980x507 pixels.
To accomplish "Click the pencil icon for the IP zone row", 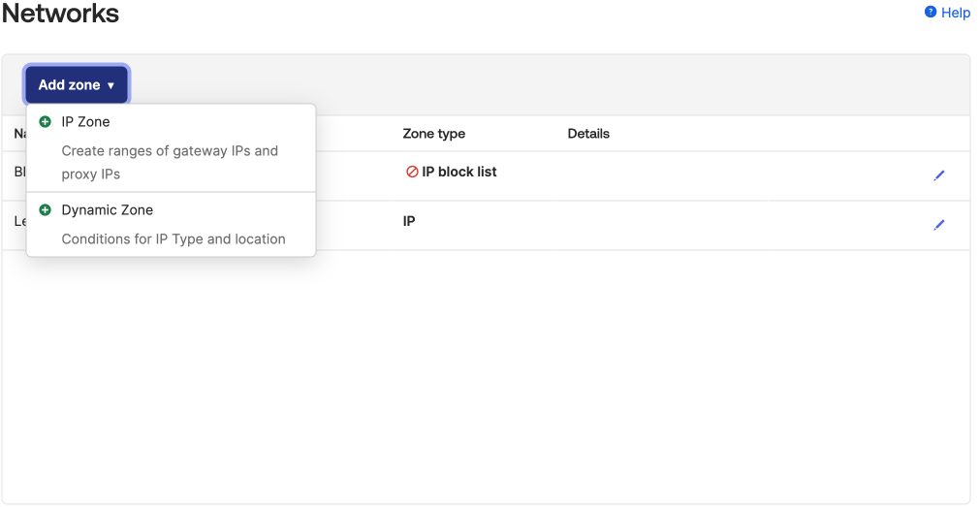I will click(938, 225).
